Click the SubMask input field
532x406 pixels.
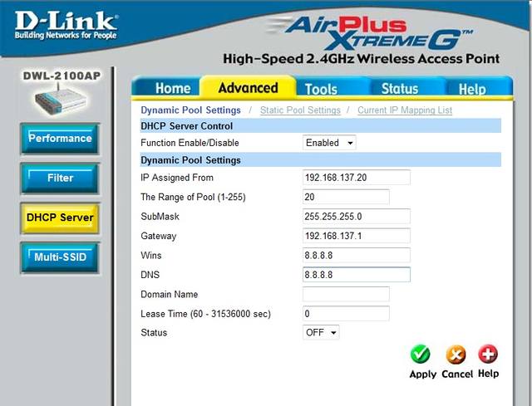pyautogui.click(x=357, y=216)
